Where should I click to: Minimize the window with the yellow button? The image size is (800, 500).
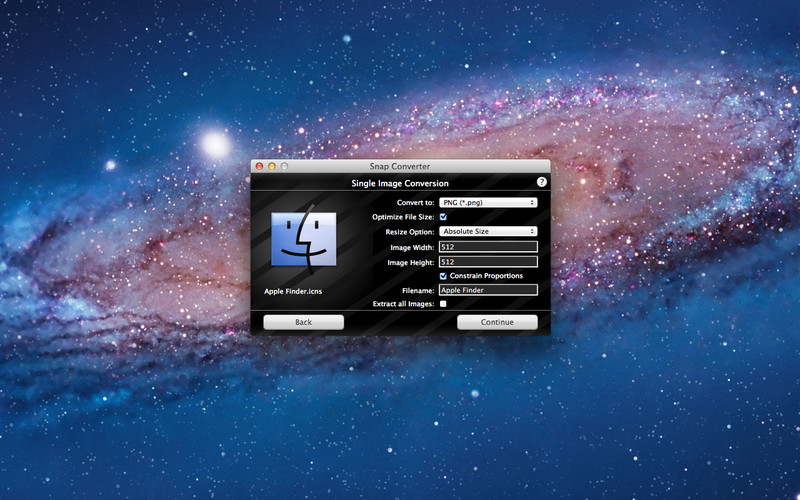pyautogui.click(x=271, y=165)
